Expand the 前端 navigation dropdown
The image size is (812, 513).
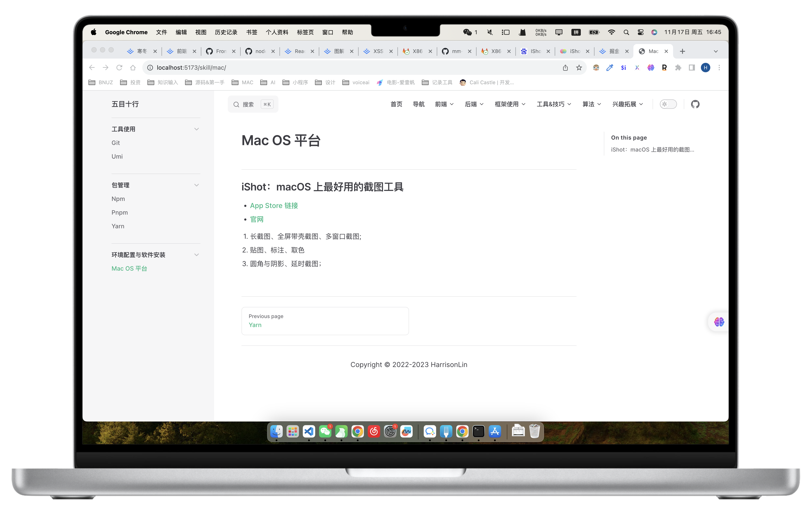point(444,104)
